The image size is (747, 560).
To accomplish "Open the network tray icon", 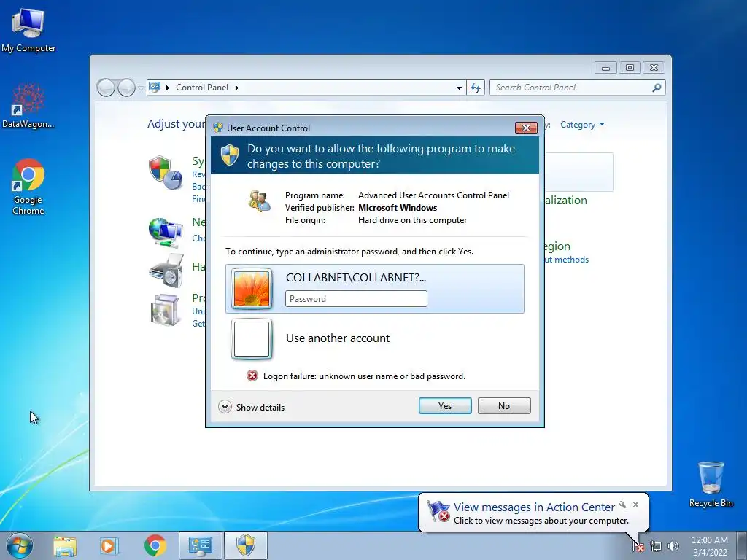I will pos(656,547).
